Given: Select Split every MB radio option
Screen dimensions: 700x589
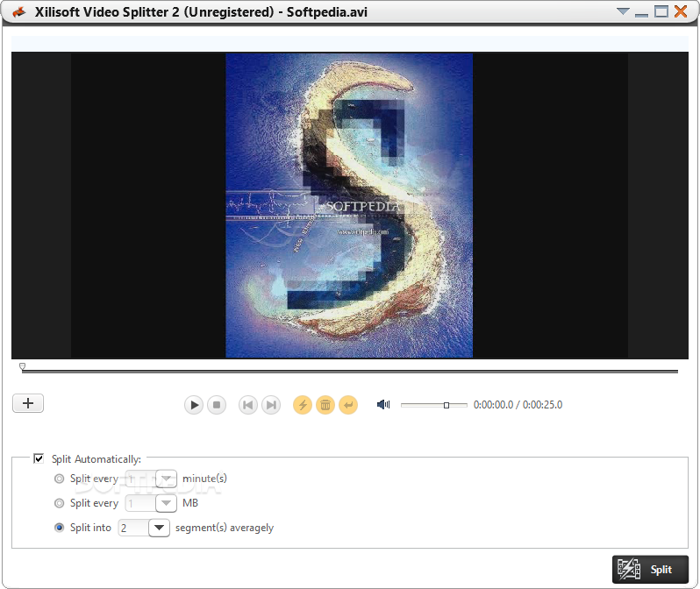Looking at the screenshot, I should tap(59, 503).
